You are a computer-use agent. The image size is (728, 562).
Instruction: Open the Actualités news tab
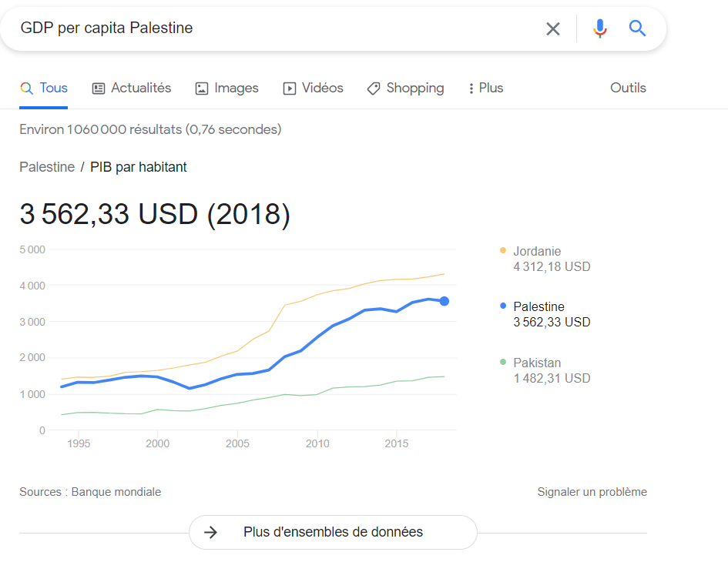tap(132, 88)
